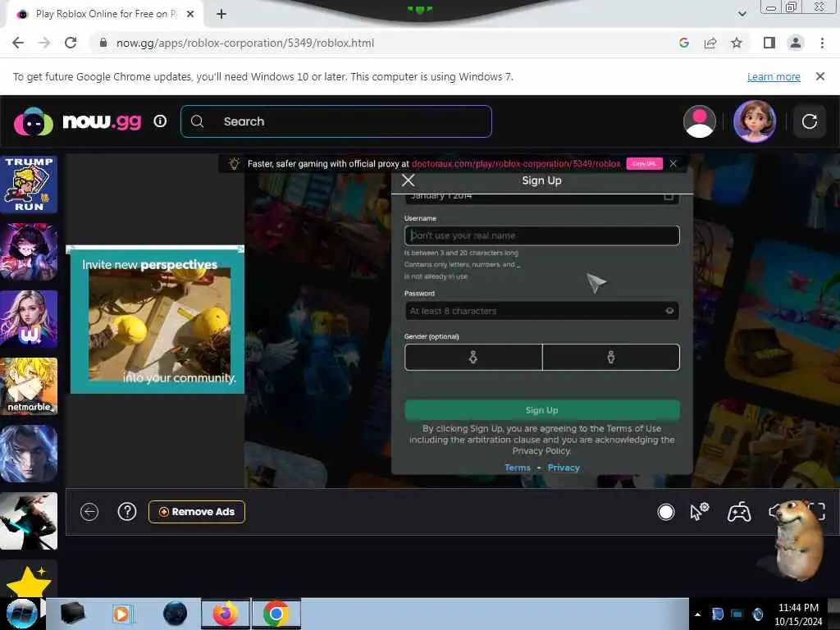
Task: Click the white record circle button
Action: [666, 512]
